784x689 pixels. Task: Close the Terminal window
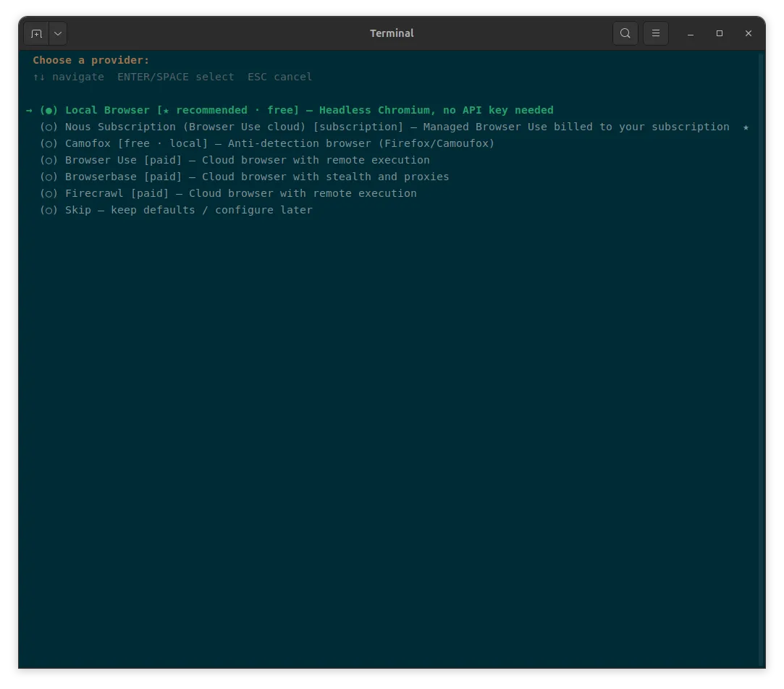click(748, 33)
